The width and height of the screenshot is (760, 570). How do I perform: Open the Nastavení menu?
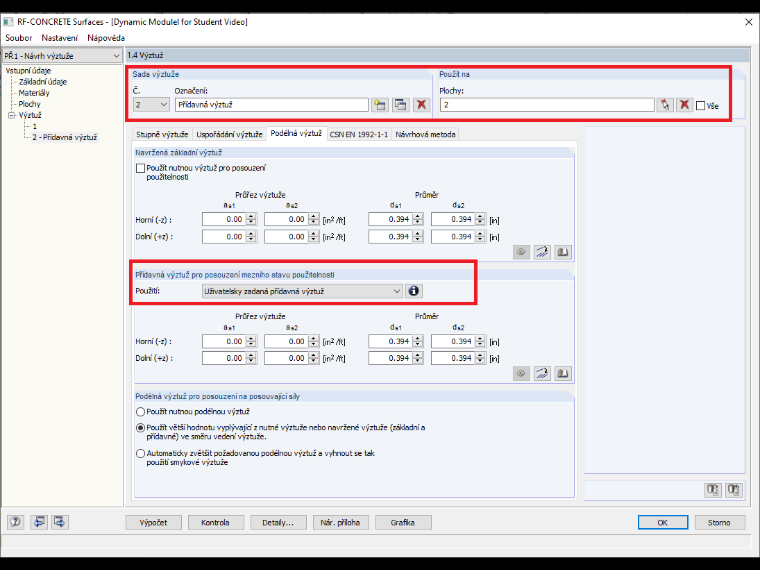(60, 38)
